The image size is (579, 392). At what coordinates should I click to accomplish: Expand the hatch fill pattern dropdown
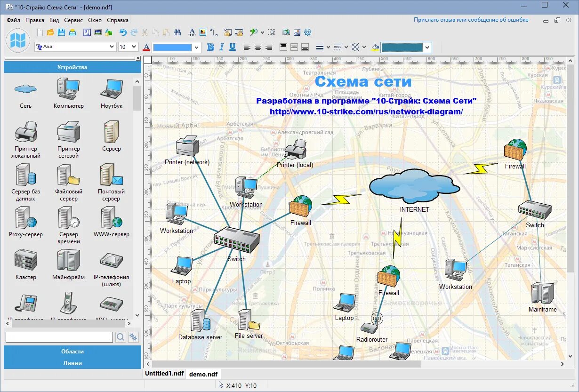tap(364, 47)
